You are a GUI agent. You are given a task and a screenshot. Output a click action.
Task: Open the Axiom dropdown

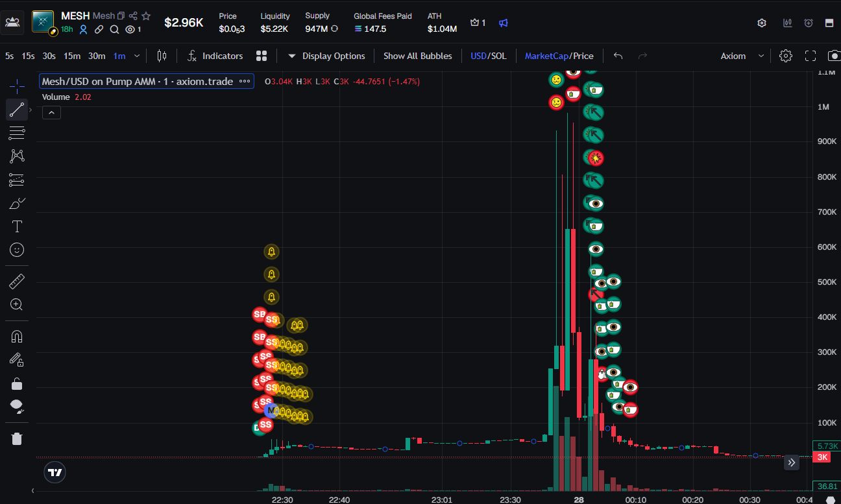[742, 56]
